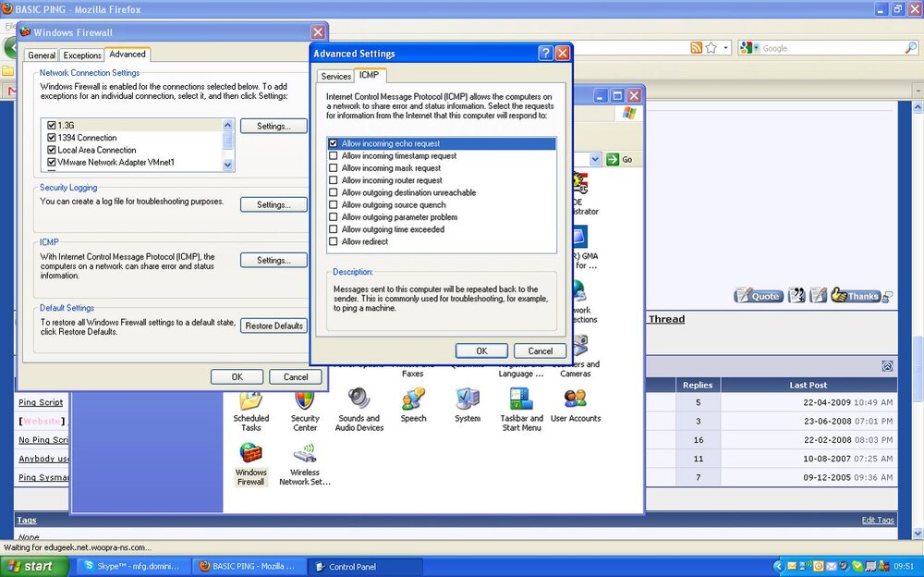Click the Quote button in forum post
Screen dimensions: 924x577
pos(759,296)
